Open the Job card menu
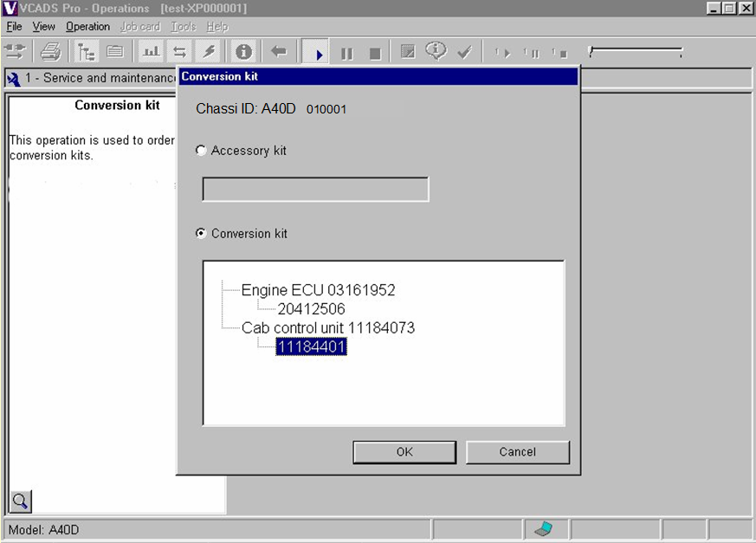 140,27
